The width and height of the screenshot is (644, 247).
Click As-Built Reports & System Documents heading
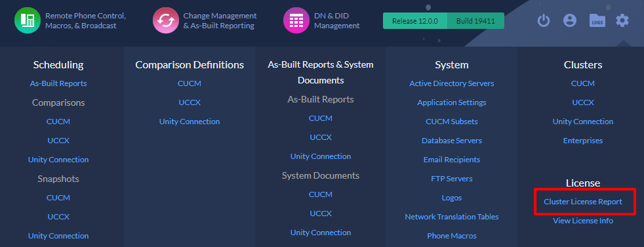[320, 72]
